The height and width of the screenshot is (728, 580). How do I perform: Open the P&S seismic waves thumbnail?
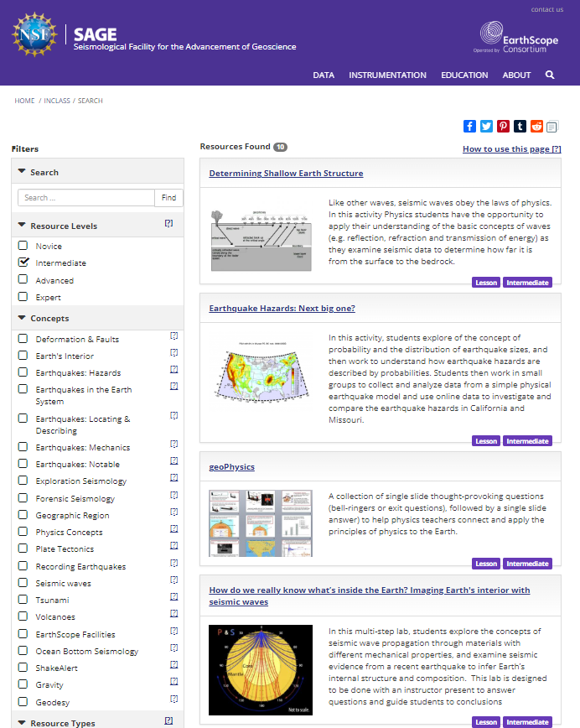(x=261, y=670)
